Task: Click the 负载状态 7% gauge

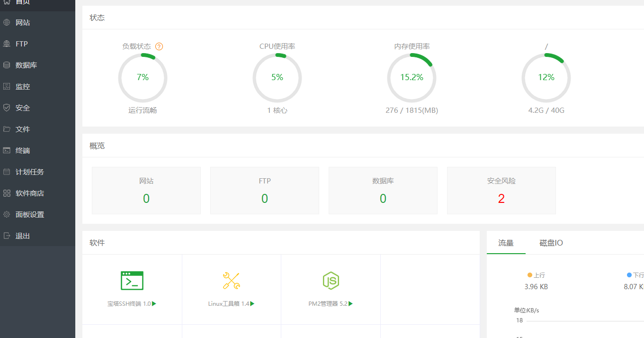Action: pos(143,77)
